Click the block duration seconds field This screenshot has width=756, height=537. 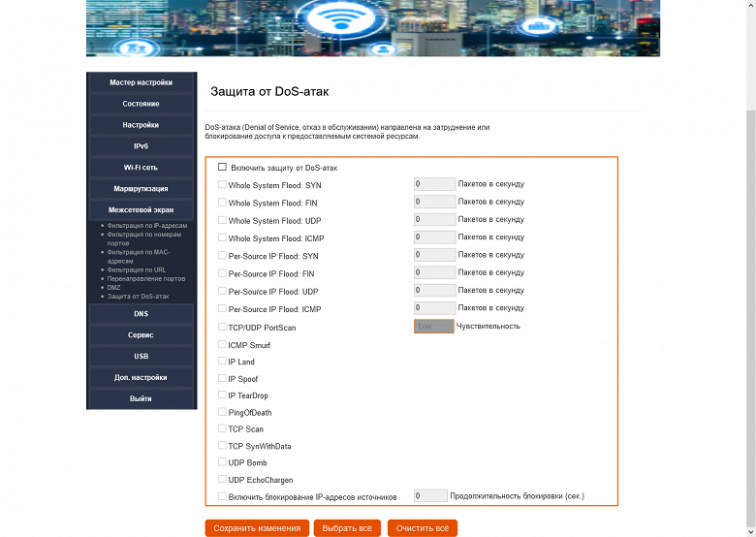pos(430,495)
